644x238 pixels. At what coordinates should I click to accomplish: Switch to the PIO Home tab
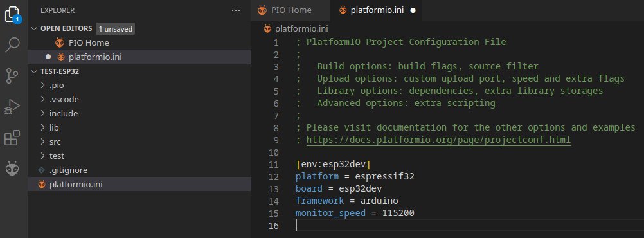[290, 11]
